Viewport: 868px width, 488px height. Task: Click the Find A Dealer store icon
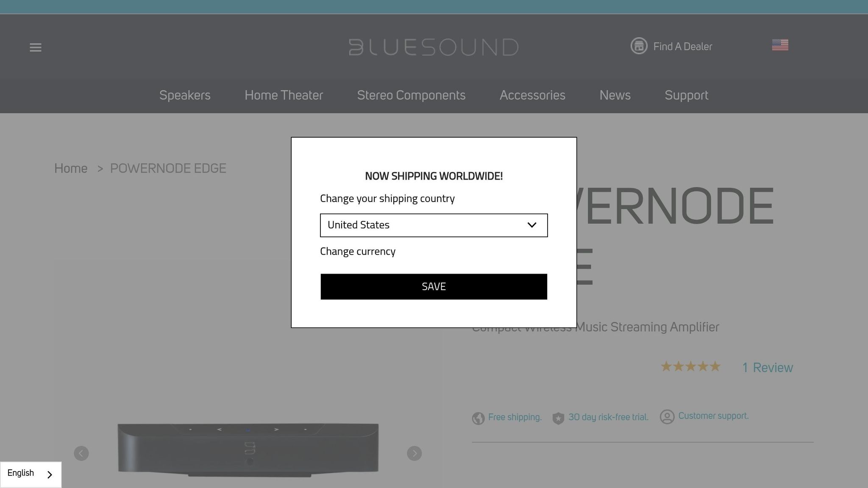[639, 46]
